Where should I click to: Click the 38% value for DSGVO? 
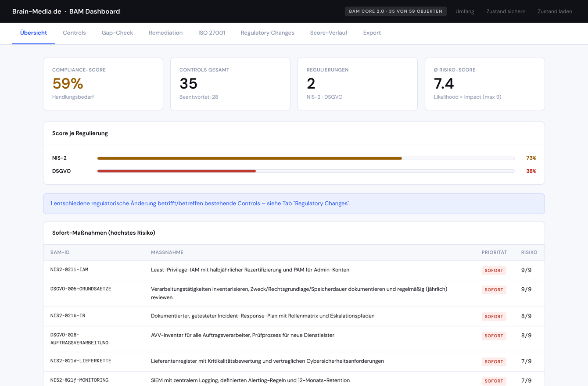click(531, 171)
